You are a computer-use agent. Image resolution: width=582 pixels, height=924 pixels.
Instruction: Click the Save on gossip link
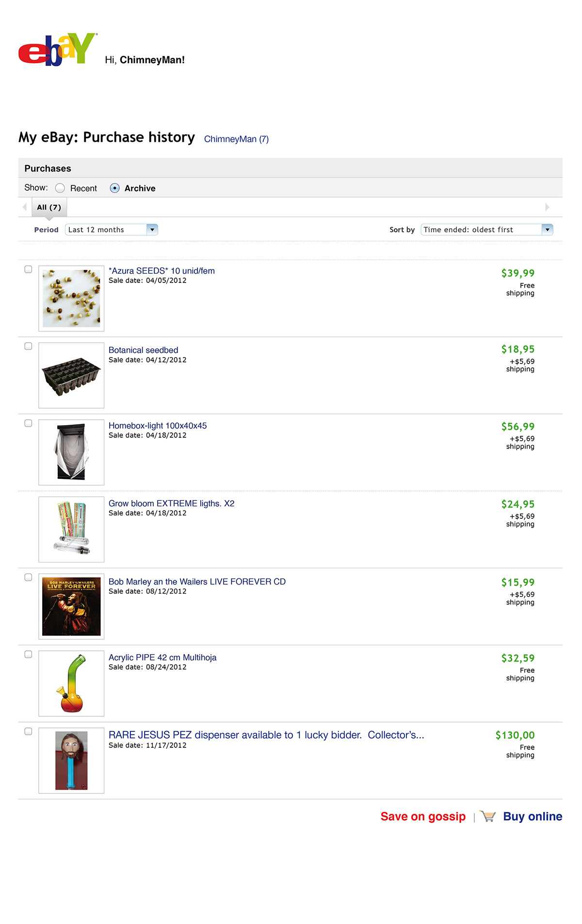click(423, 817)
